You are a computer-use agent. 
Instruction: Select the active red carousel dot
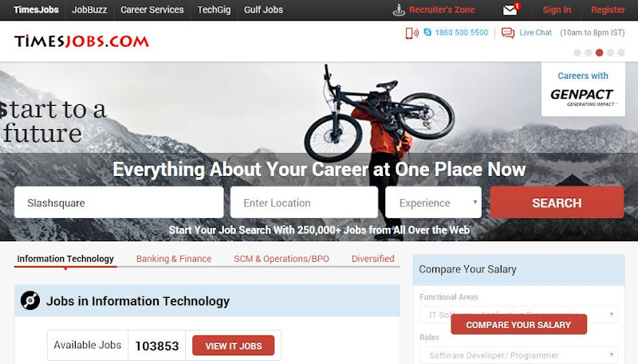(x=600, y=53)
